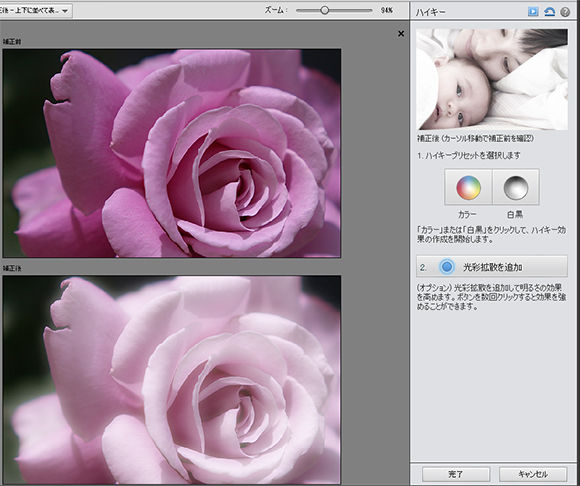
Task: Click the 94% zoom value
Action: pos(387,10)
